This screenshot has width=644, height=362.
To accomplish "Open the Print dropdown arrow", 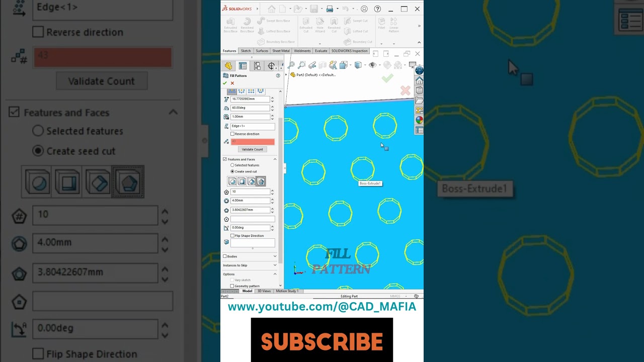I will coord(337,9).
